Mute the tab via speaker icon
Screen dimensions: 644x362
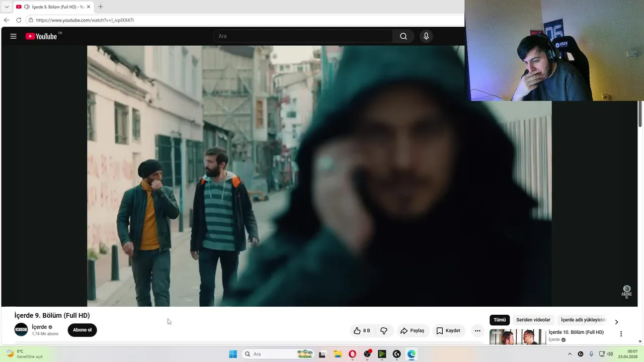point(27,7)
